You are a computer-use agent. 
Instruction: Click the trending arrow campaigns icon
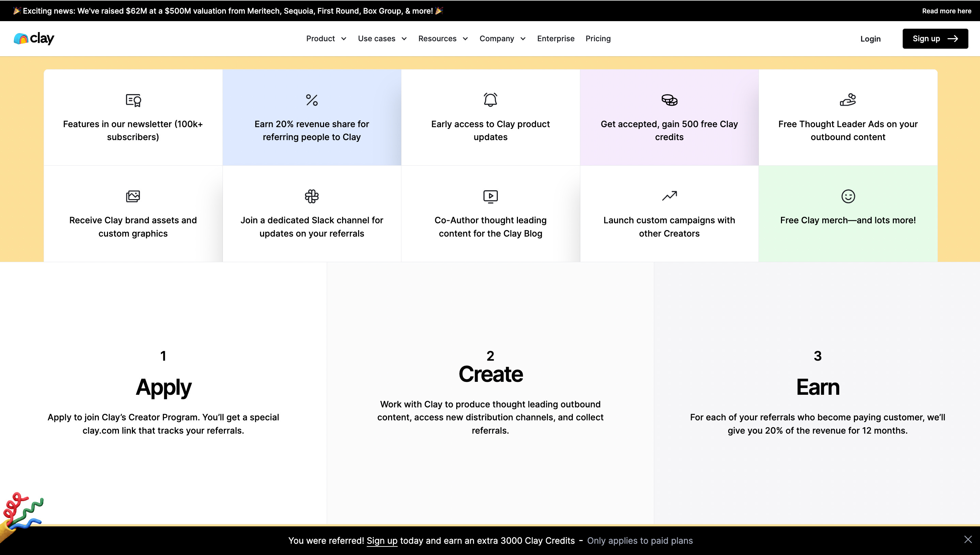(669, 196)
